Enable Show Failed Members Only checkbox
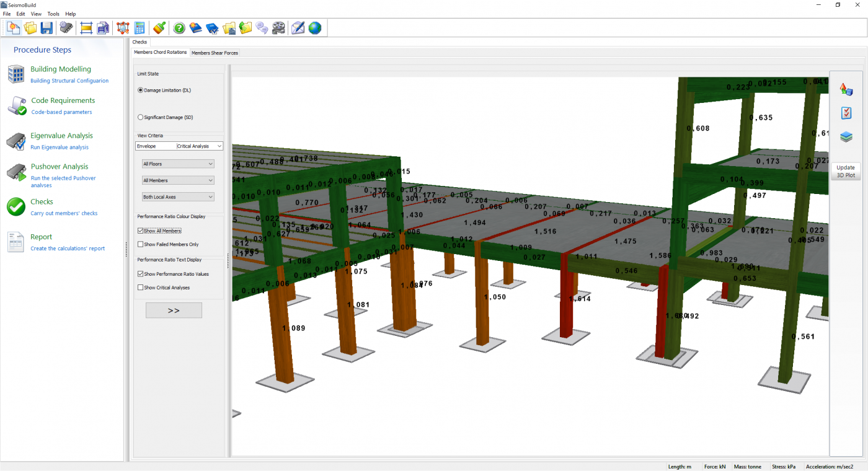The width and height of the screenshot is (868, 471). click(140, 244)
